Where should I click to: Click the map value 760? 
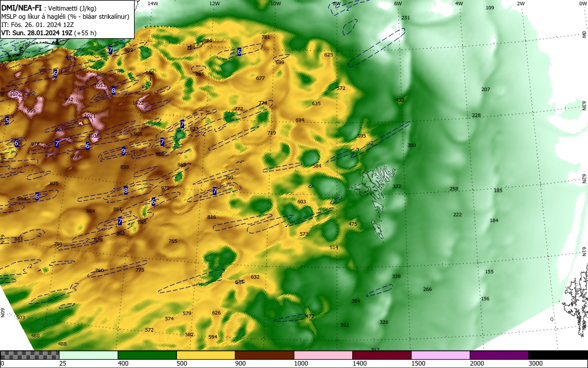point(99,270)
